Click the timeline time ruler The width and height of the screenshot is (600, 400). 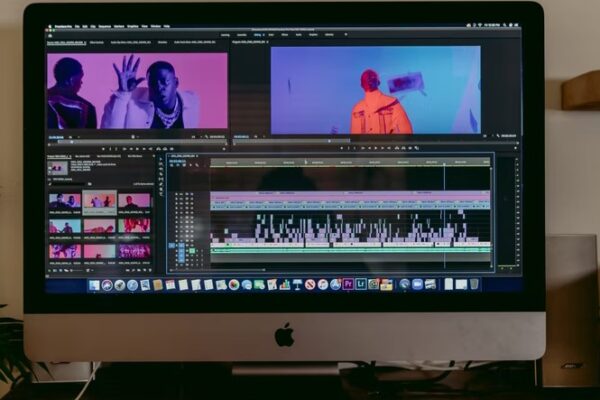pyautogui.click(x=350, y=162)
